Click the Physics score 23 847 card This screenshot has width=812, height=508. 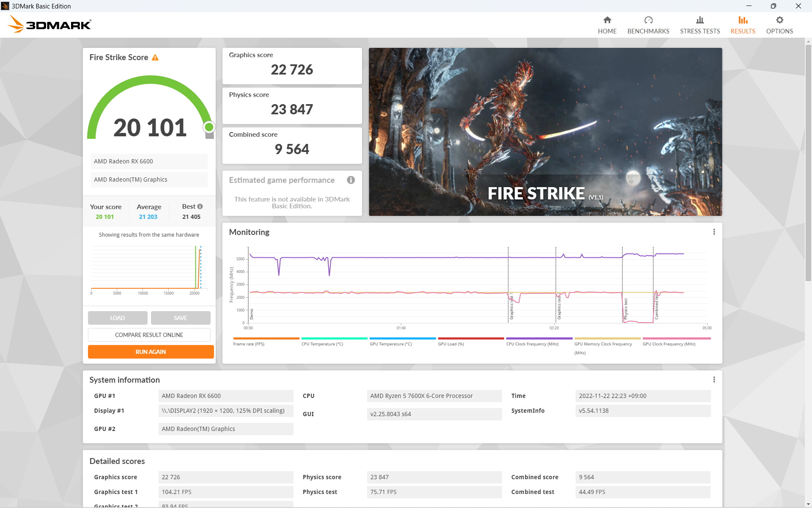(292, 105)
